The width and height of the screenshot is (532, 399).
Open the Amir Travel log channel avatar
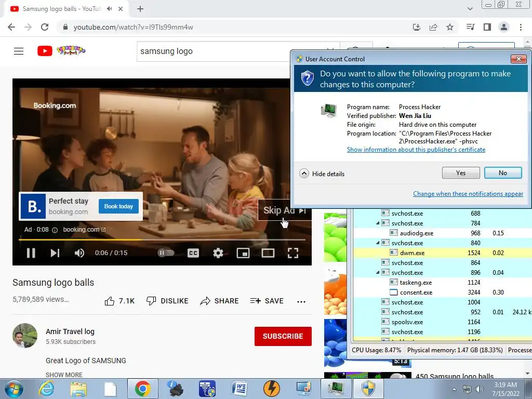point(25,336)
